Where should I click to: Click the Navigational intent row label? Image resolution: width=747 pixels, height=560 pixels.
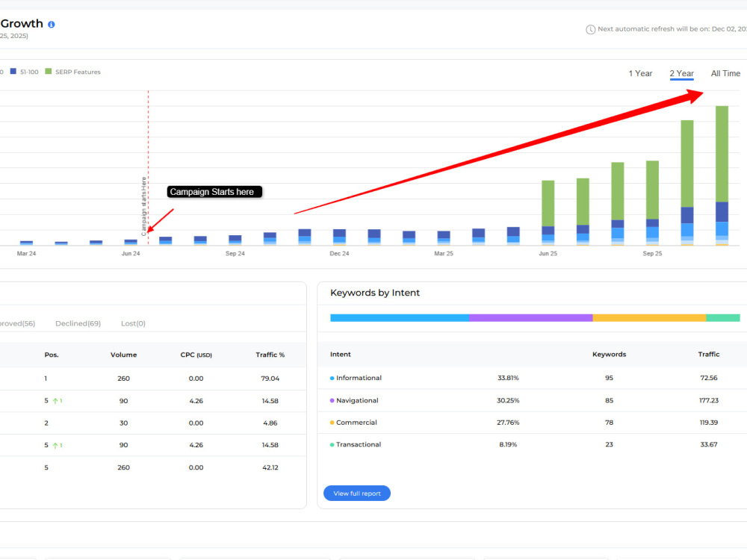pos(357,400)
